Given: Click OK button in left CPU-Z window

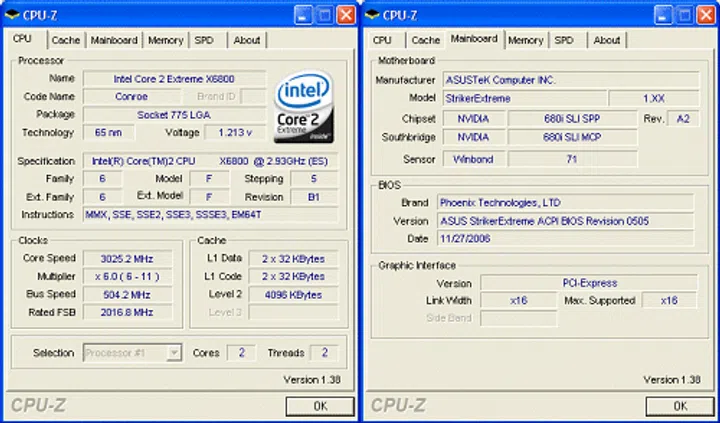Looking at the screenshot, I should coord(320,406).
